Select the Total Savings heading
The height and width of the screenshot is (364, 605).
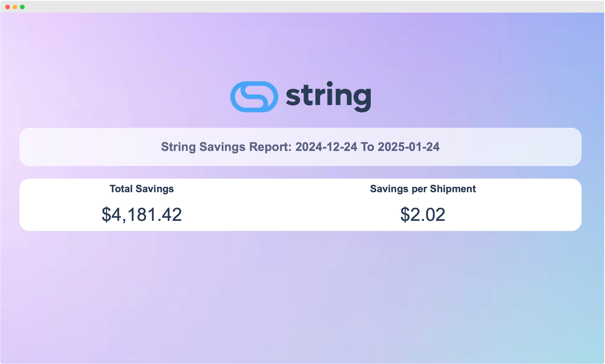[142, 189]
